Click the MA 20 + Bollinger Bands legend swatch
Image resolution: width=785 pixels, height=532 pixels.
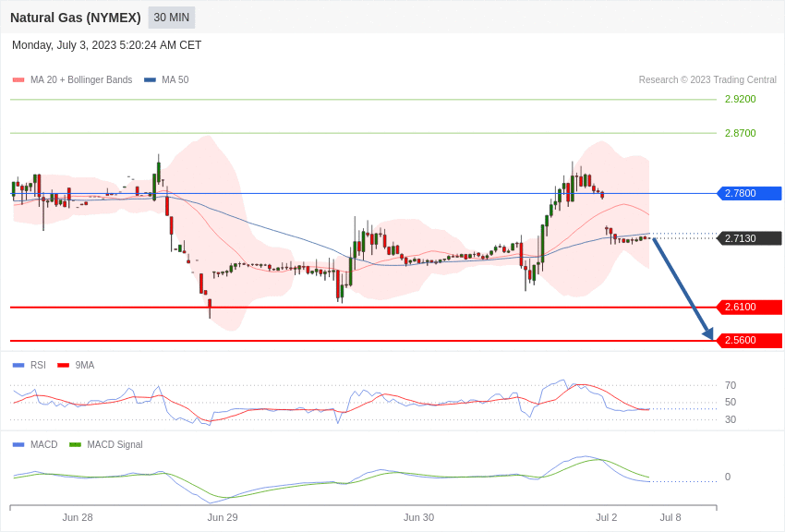click(x=18, y=80)
